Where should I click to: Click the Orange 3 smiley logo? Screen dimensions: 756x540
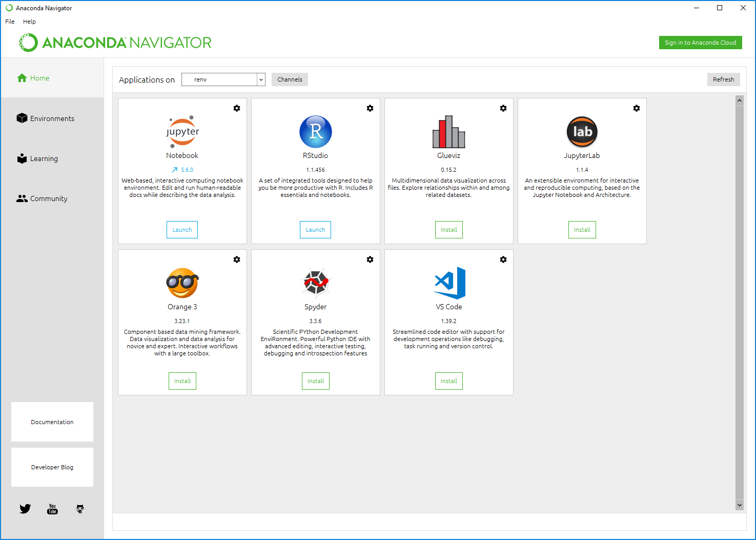(182, 283)
